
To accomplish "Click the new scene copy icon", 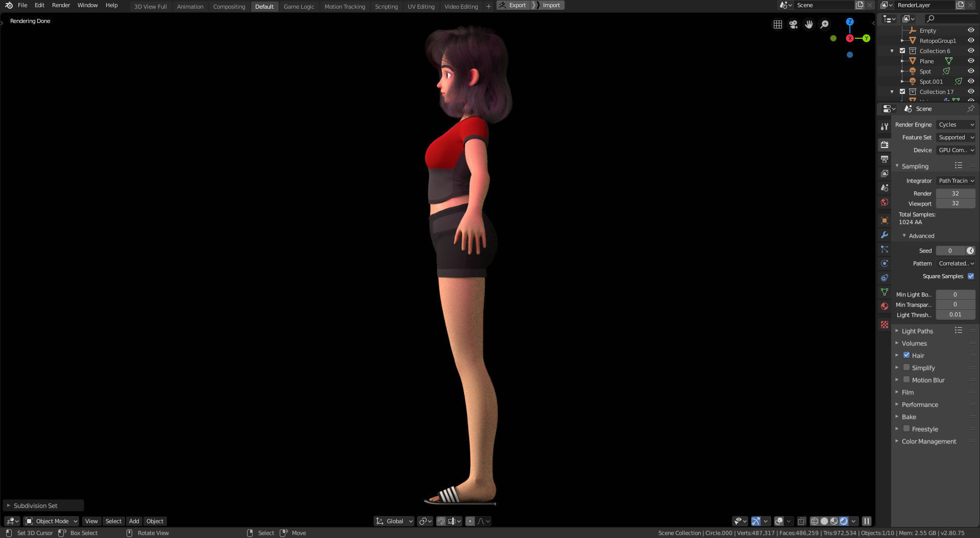I will pyautogui.click(x=860, y=5).
